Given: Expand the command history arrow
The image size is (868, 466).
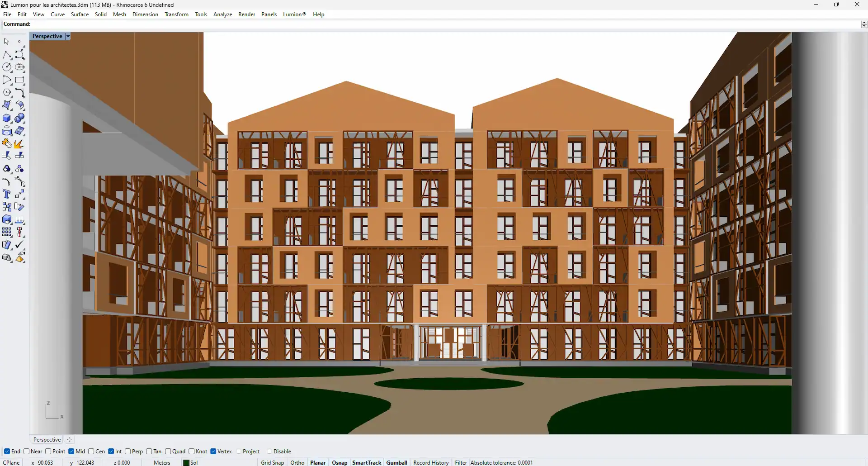Looking at the screenshot, I should 864,24.
